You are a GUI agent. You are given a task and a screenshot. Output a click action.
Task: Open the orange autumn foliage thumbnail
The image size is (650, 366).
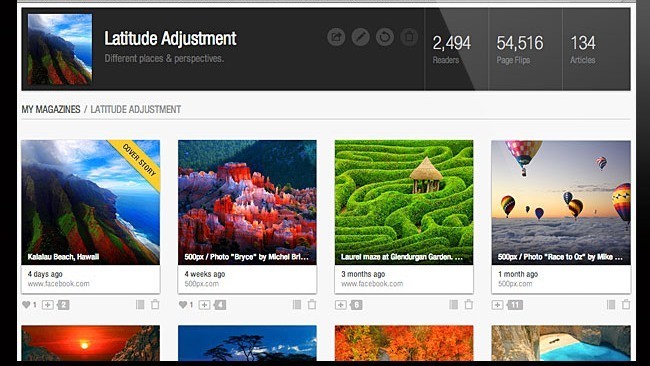[x=404, y=343]
